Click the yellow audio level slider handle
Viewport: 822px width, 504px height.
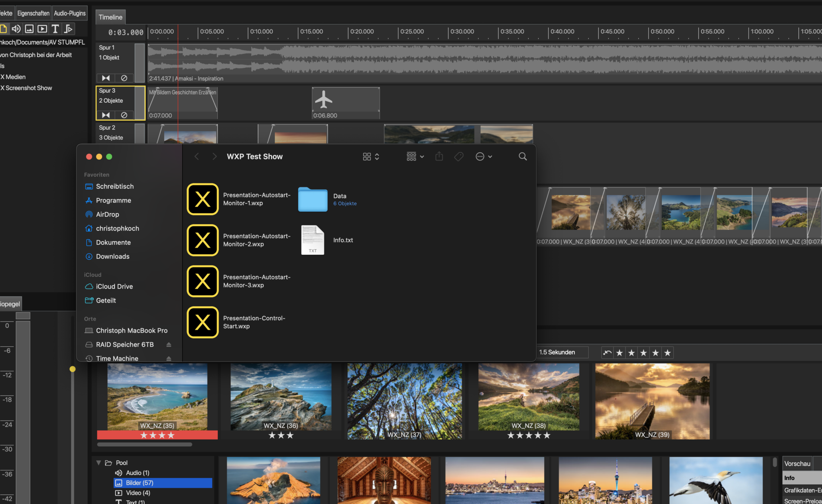coord(72,369)
